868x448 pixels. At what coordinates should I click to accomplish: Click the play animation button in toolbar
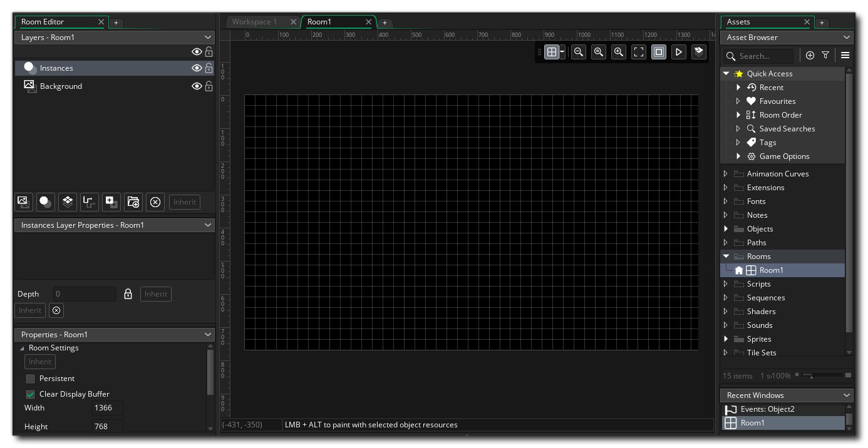[678, 53]
